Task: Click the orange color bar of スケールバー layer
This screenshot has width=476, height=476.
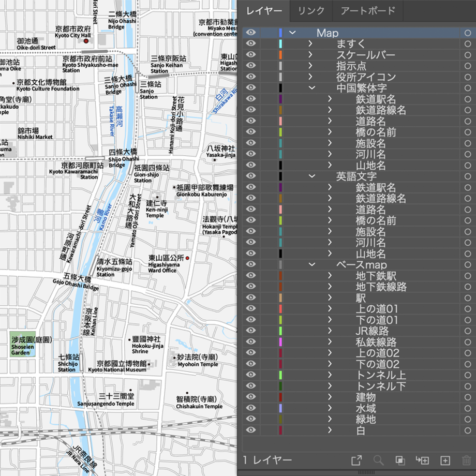Action: coord(280,55)
